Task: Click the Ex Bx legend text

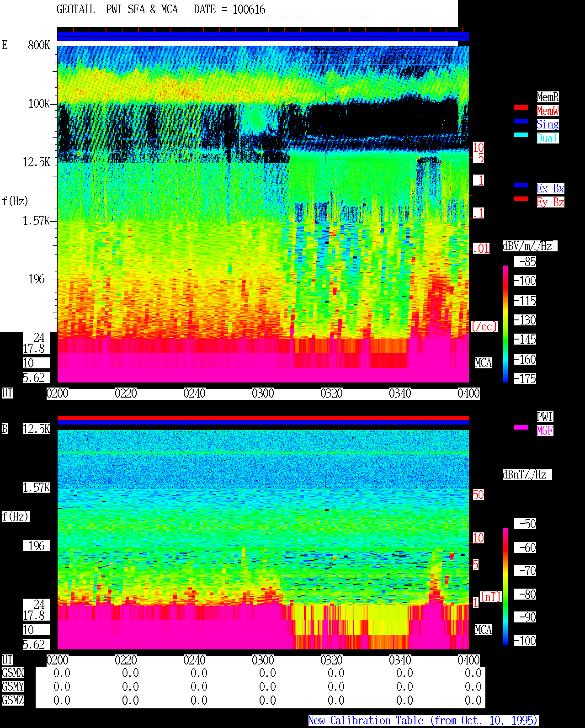Action: click(x=550, y=188)
